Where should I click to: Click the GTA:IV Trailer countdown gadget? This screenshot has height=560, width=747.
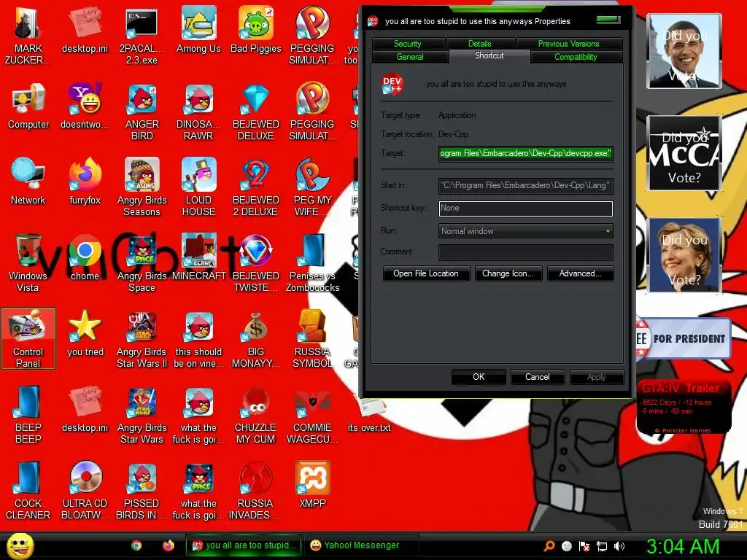tap(684, 407)
